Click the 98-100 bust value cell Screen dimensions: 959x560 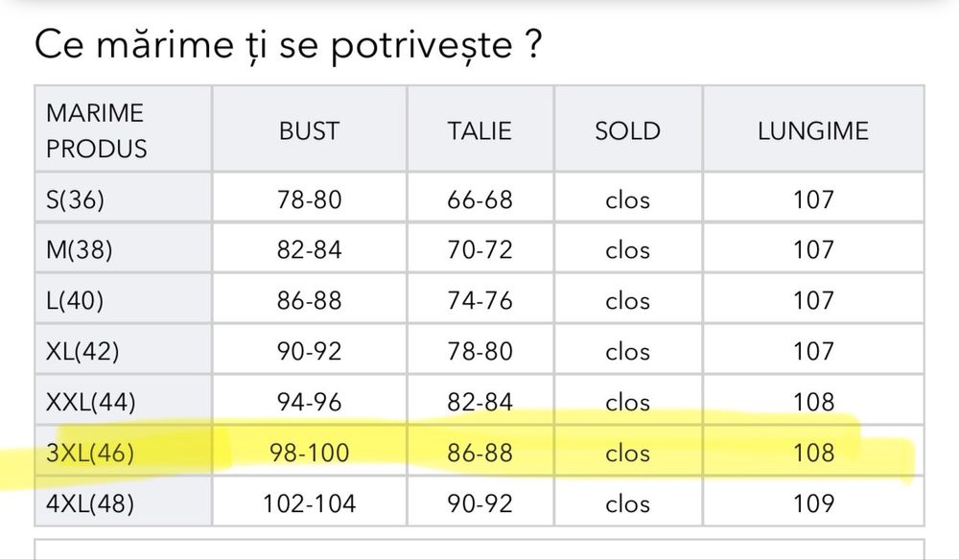point(309,453)
